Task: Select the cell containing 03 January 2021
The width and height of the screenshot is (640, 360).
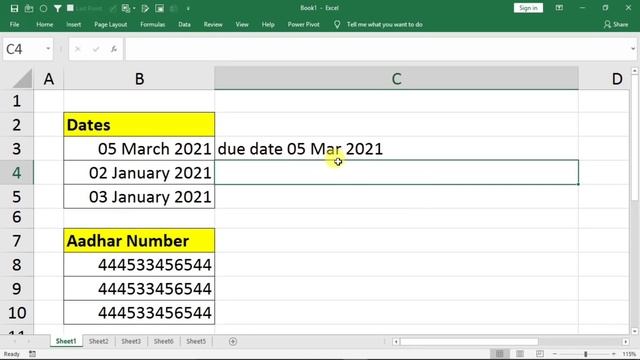Action: 139,197
